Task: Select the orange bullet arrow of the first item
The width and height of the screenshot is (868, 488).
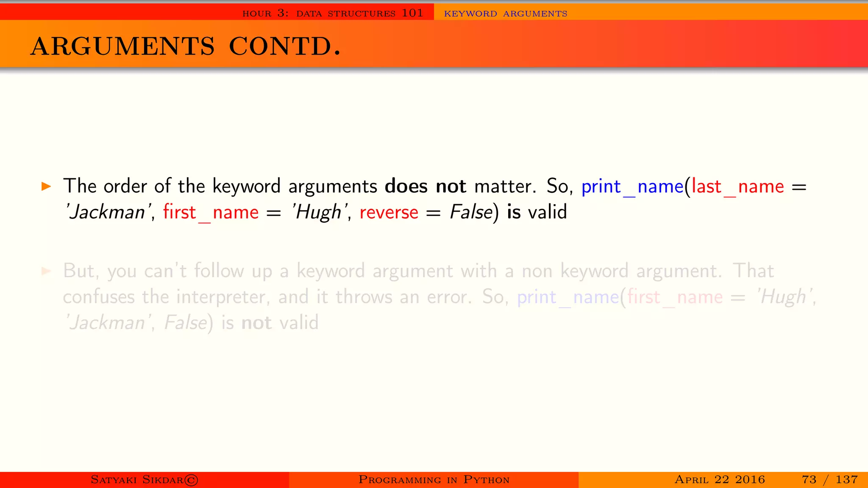Action: (x=46, y=186)
